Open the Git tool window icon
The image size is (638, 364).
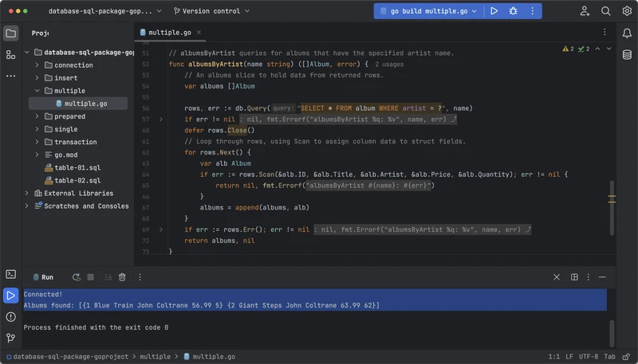point(11,337)
